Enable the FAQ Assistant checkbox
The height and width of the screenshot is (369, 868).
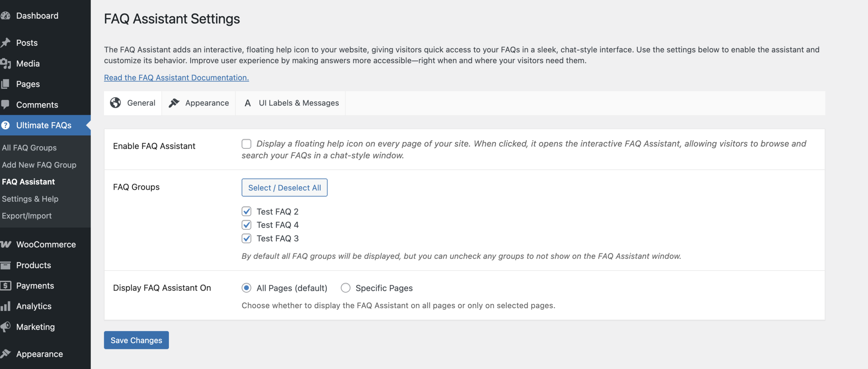point(246,144)
